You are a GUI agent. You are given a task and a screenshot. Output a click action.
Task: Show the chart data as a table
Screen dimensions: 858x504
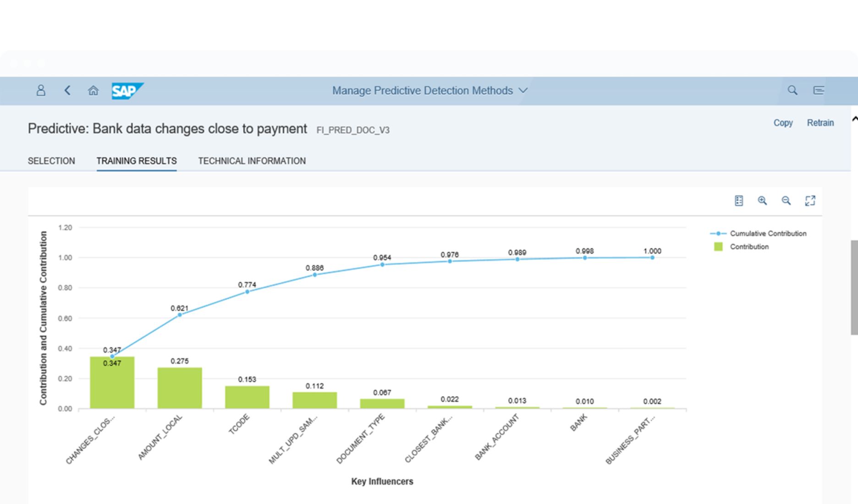tap(739, 201)
